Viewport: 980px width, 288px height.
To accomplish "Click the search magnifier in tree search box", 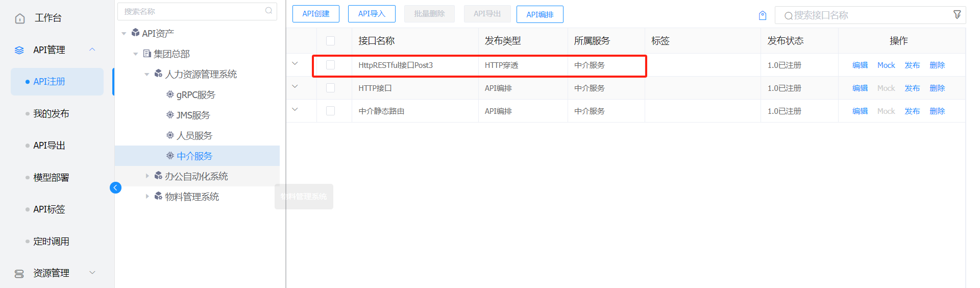I will 269,11.
